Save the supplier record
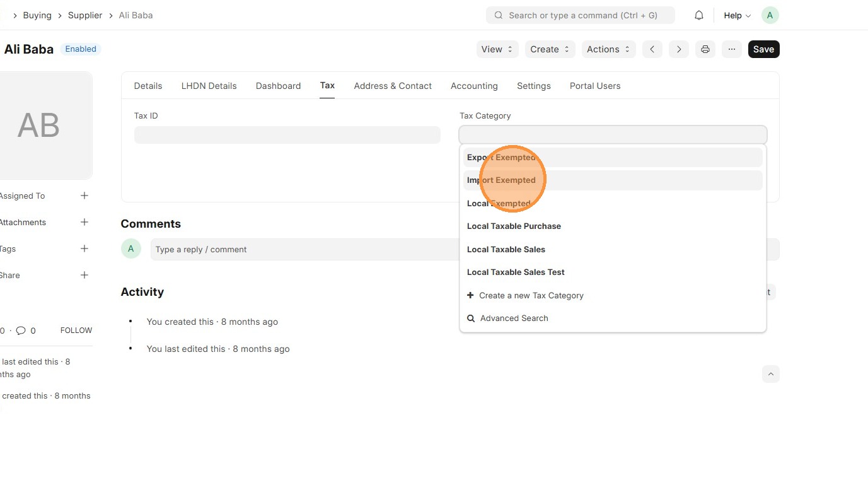 pyautogui.click(x=763, y=49)
